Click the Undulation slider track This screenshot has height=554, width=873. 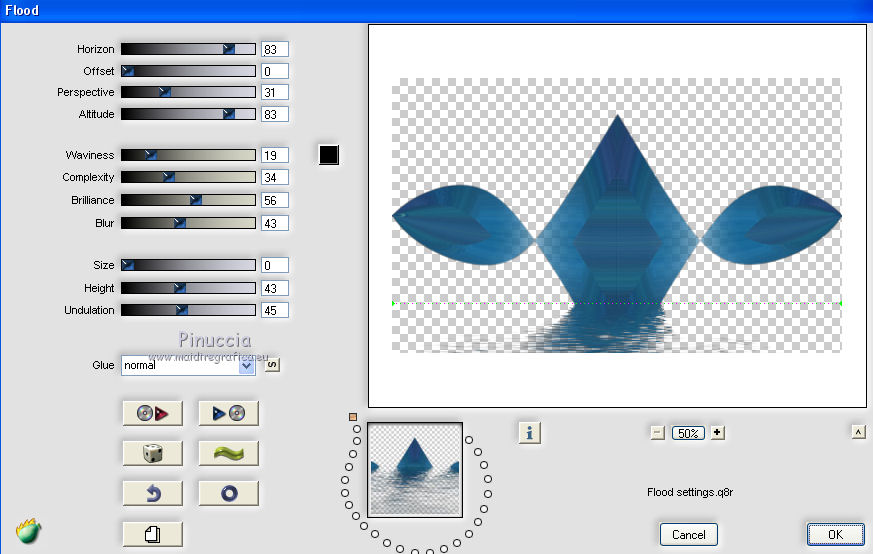point(188,310)
